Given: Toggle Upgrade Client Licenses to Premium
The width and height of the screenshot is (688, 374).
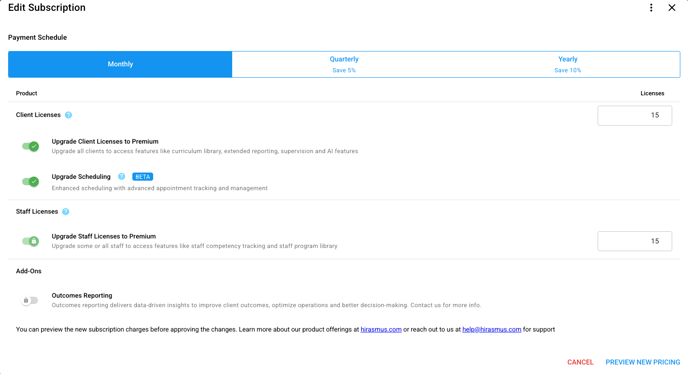Looking at the screenshot, I should 30,146.
